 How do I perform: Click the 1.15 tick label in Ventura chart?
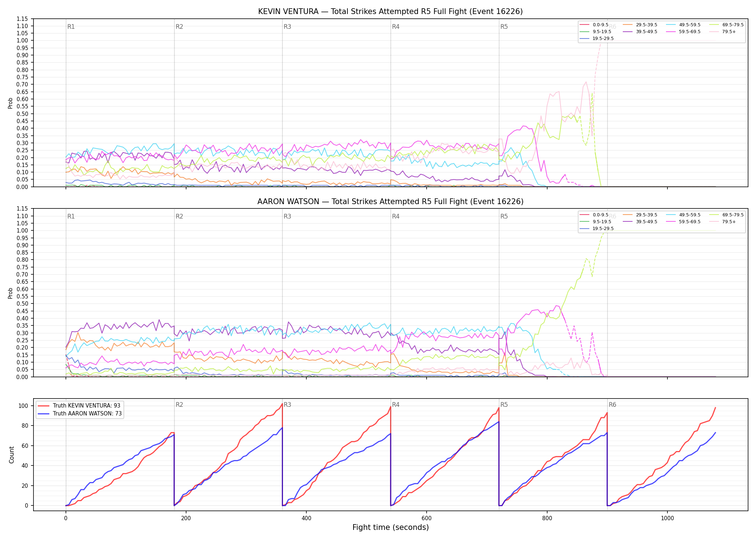(22, 19)
